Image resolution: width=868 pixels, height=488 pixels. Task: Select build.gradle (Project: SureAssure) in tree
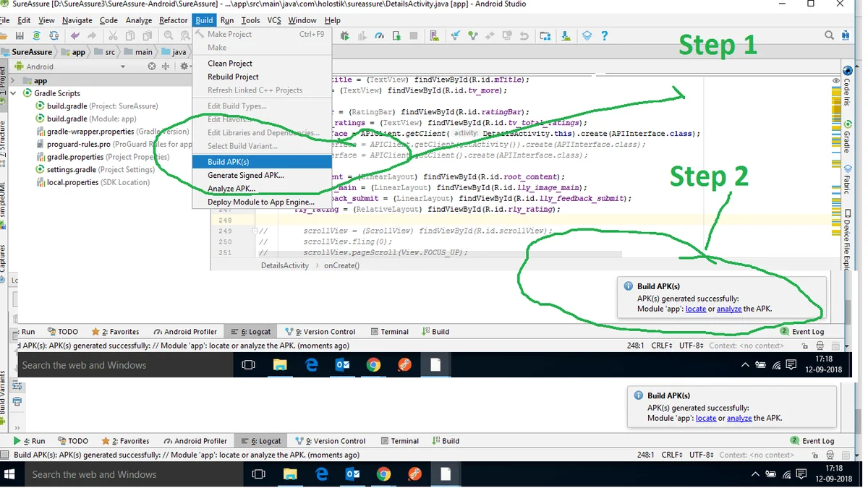click(x=96, y=106)
